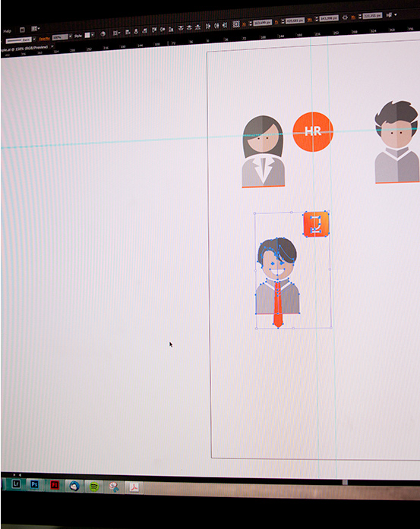Open Lightroom from the taskbar
Viewport: 420px width, 529px height.
click(x=16, y=484)
